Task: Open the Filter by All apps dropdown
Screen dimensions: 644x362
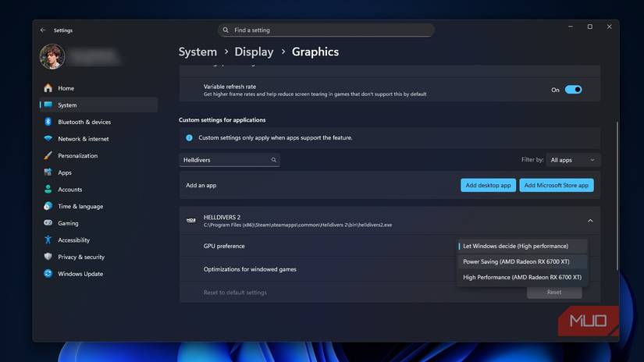Action: [x=573, y=160]
